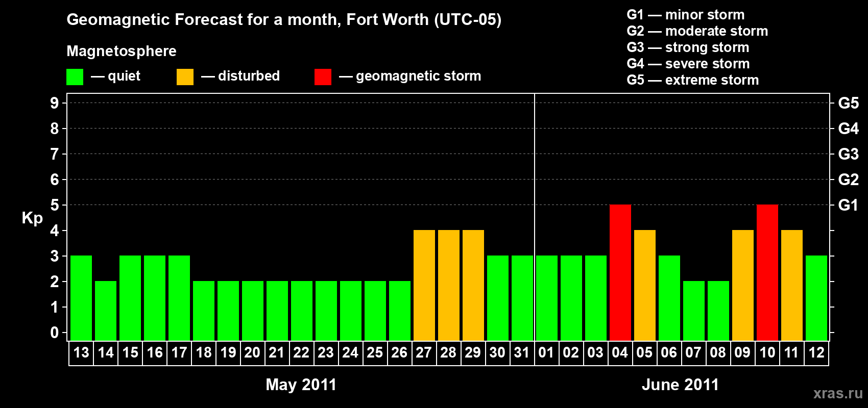Click the Kp value 5 tick label
The image size is (868, 408).
tap(55, 205)
